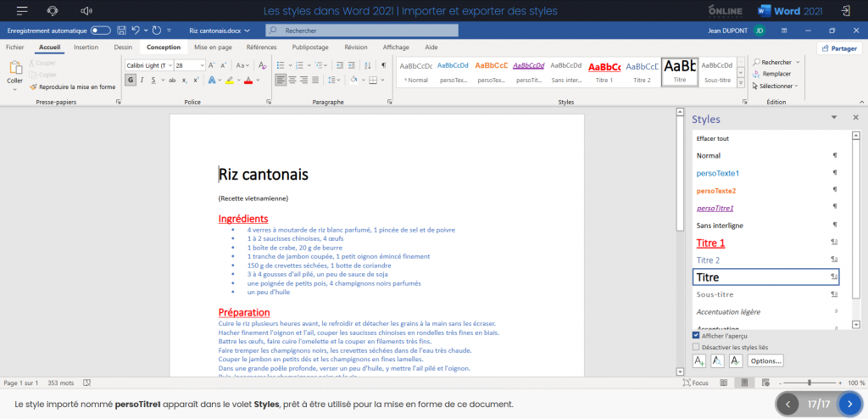Show paragraph marks with the pilcrow icon
This screenshot has height=419, width=868.
pos(383,64)
